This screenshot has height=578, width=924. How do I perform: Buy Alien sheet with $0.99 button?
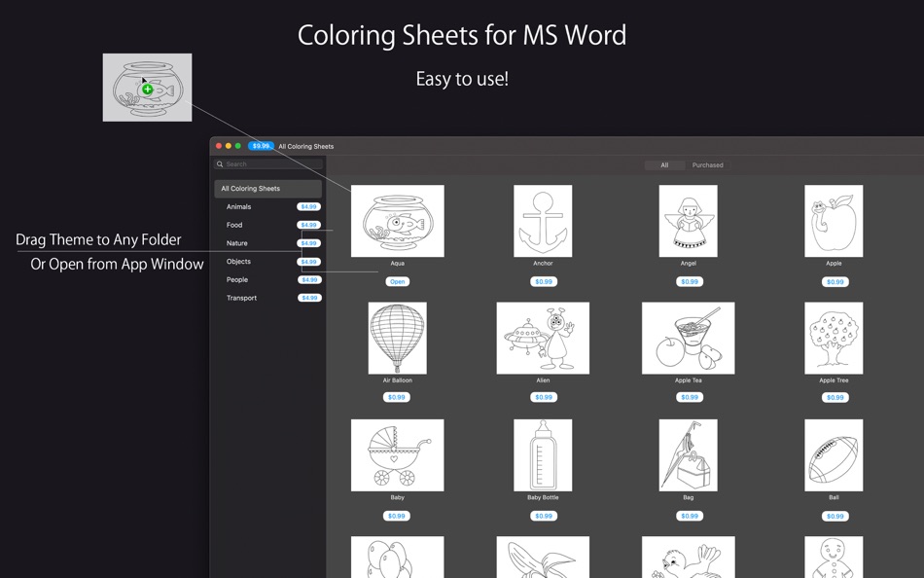pos(543,398)
